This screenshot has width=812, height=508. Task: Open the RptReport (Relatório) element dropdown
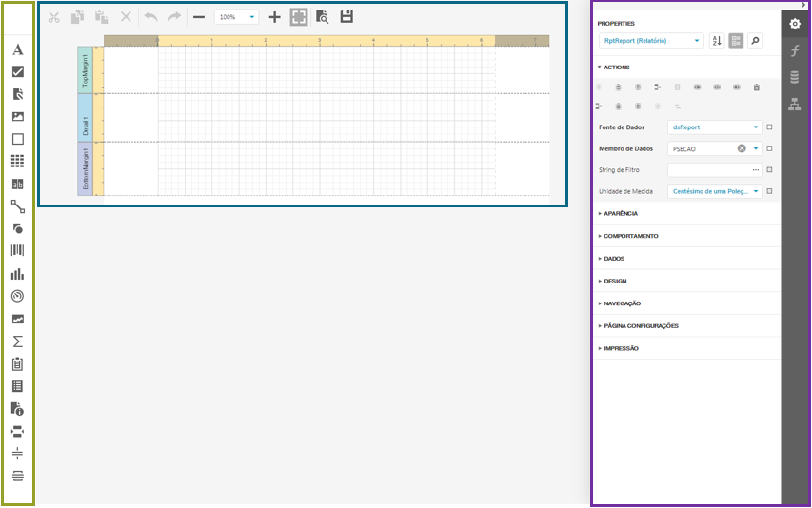click(x=651, y=40)
